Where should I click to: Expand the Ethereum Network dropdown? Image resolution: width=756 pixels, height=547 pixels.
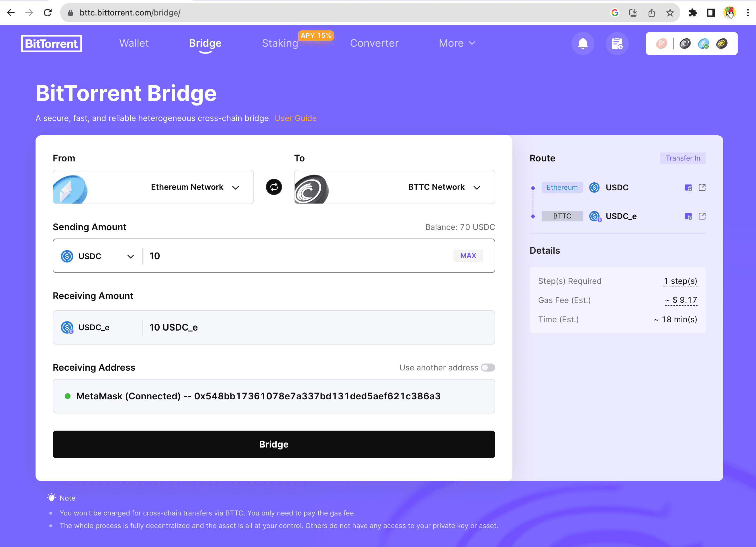tap(153, 187)
